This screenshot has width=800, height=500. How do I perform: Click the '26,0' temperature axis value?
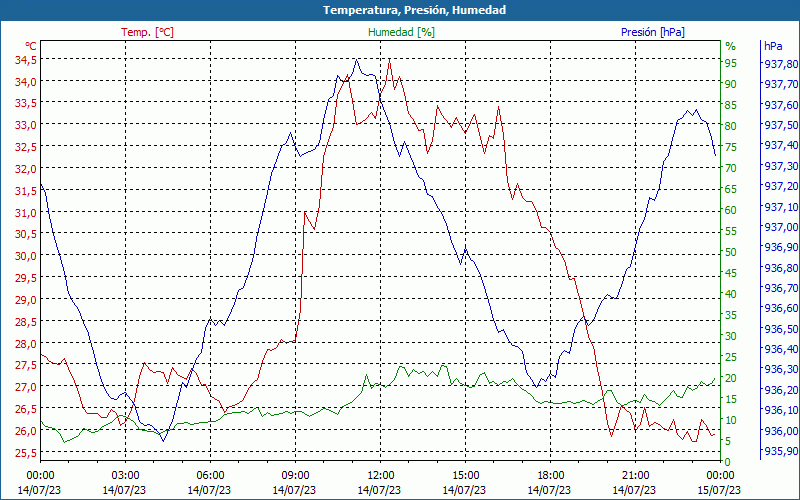point(26,430)
